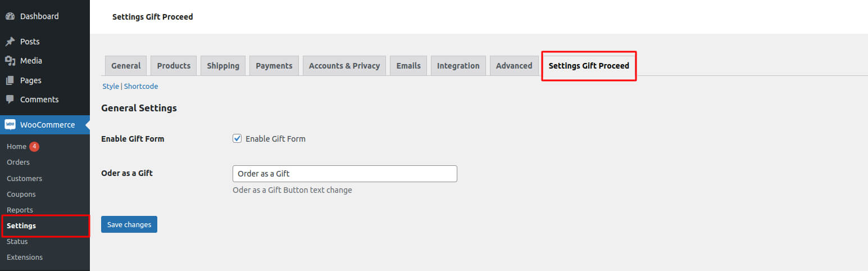868x271 pixels.
Task: Switch to the Shipping tab
Action: tap(223, 66)
